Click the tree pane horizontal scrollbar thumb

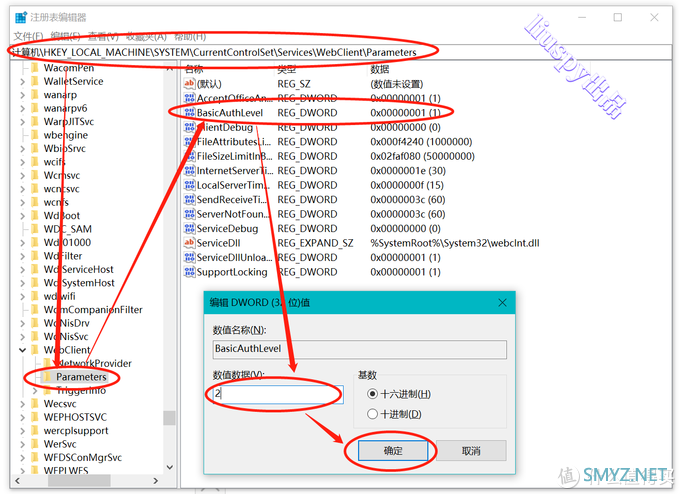(x=79, y=481)
